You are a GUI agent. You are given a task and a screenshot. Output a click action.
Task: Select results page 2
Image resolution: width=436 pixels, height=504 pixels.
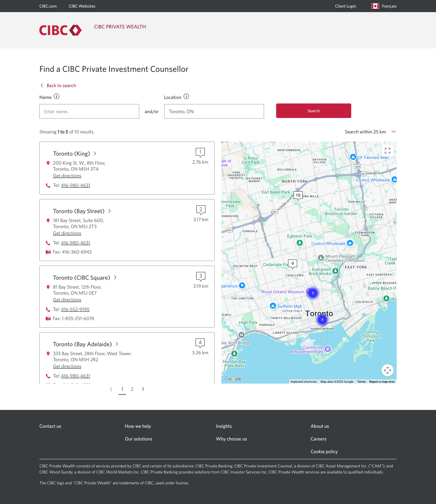click(x=132, y=389)
